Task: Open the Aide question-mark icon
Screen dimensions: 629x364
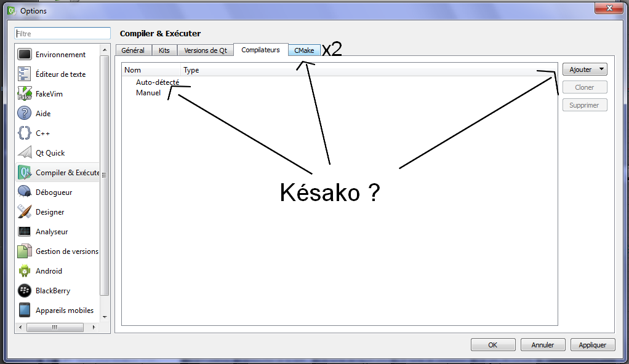Action: tap(25, 114)
